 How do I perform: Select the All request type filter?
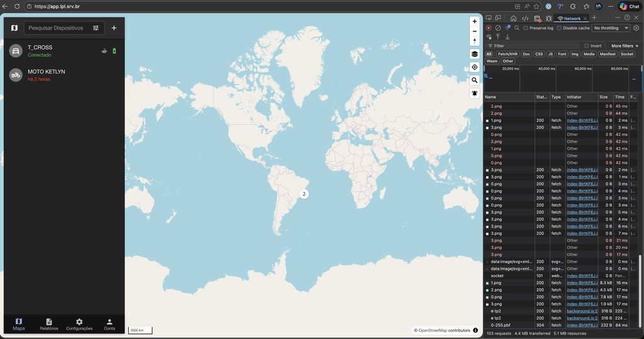click(489, 54)
